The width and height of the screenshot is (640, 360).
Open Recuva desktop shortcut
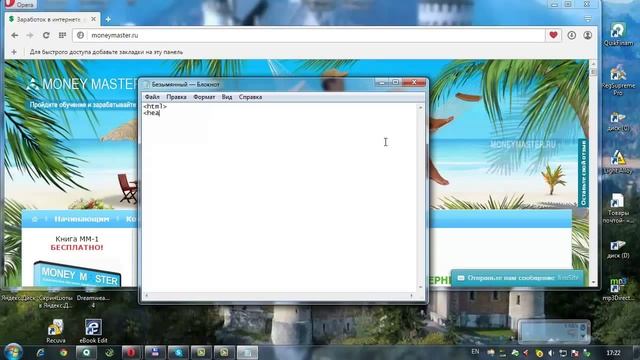click(x=56, y=331)
